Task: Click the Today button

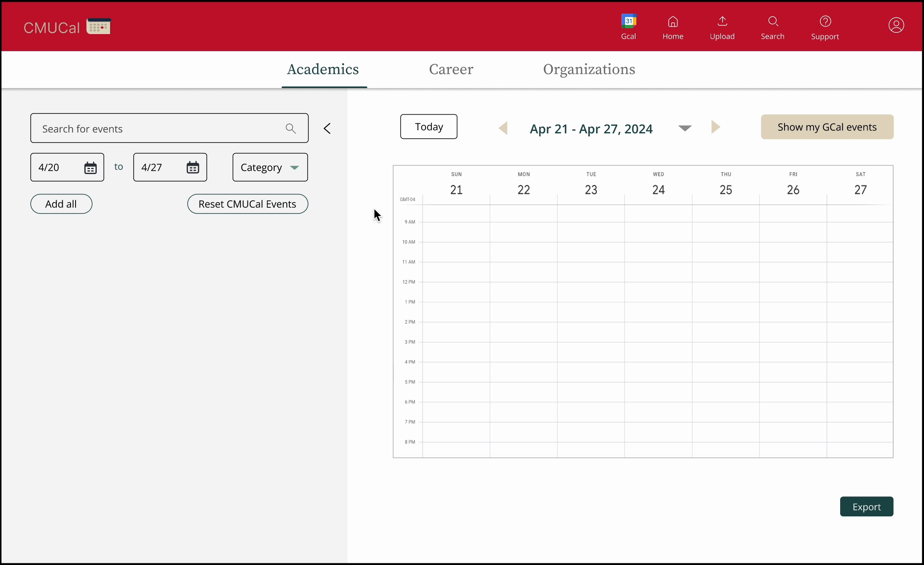Action: tap(429, 127)
